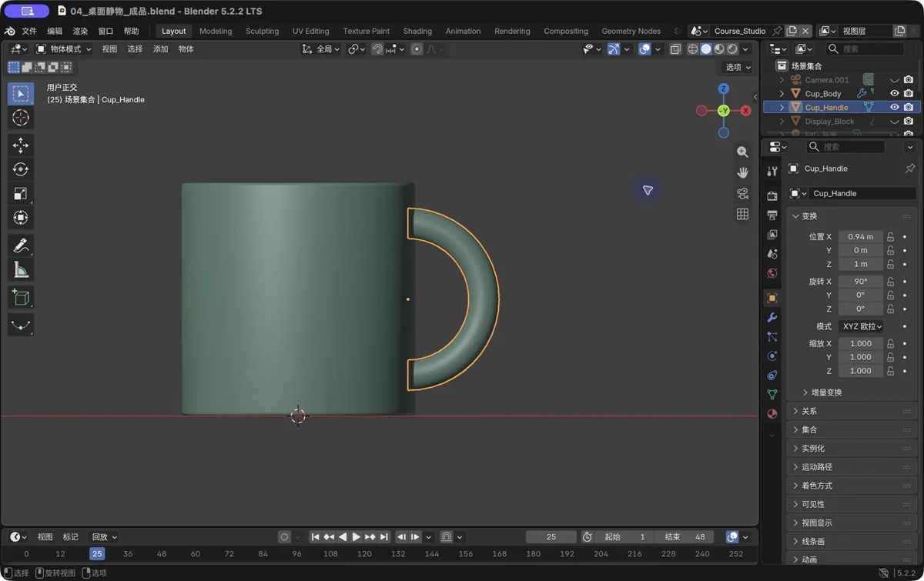The width and height of the screenshot is (924, 581).
Task: Toggle camera view with the camera icon
Action: [742, 193]
